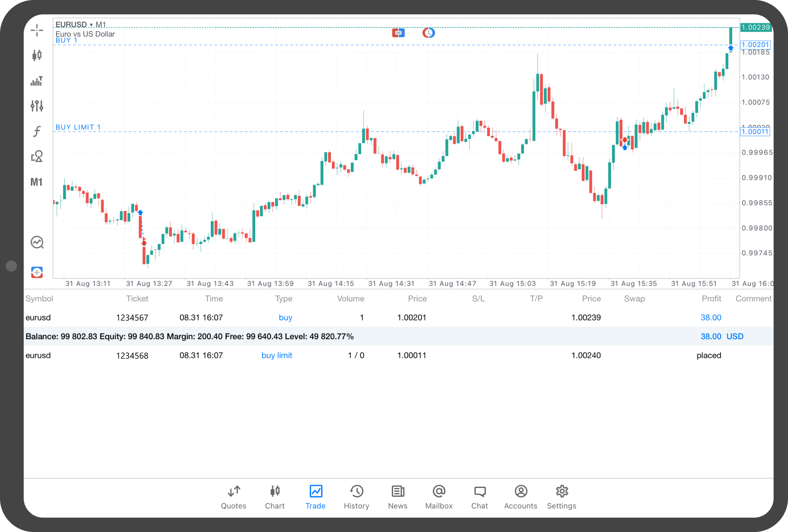Open M1 timeframe selector
The image size is (788, 532).
(36, 182)
